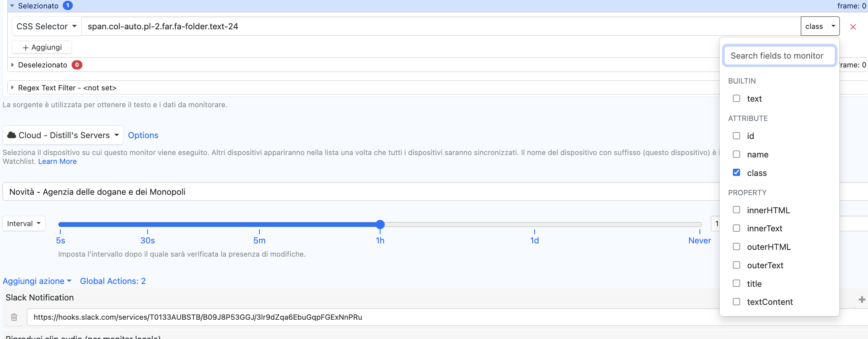Viewport: 868px width, 339px height.
Task: Open the Options link next to device
Action: point(143,135)
